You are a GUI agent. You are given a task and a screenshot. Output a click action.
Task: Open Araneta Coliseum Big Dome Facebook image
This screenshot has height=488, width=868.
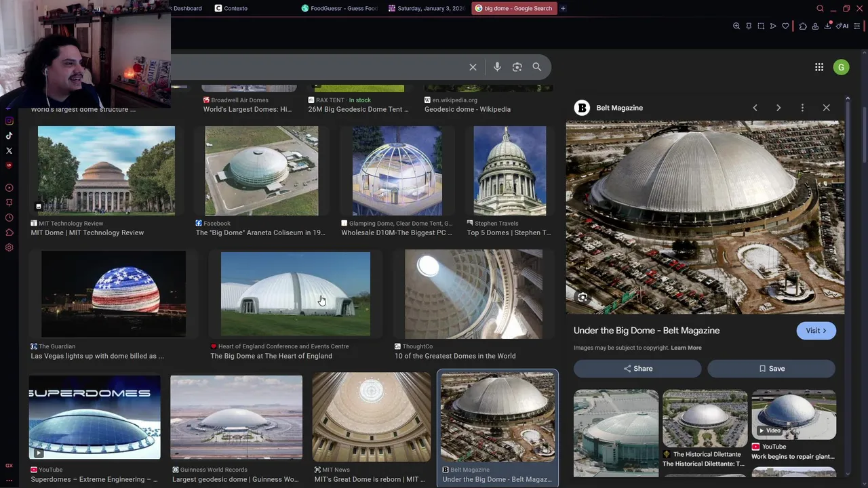(x=262, y=171)
